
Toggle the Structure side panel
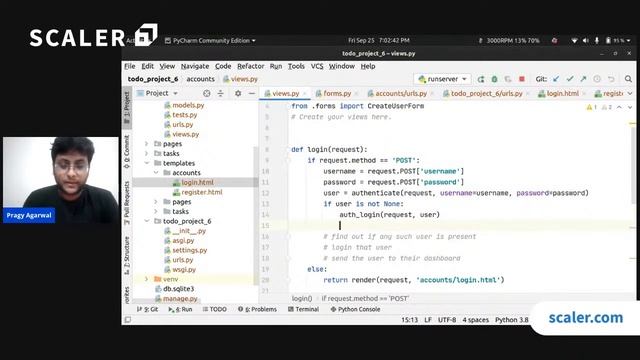(127, 255)
